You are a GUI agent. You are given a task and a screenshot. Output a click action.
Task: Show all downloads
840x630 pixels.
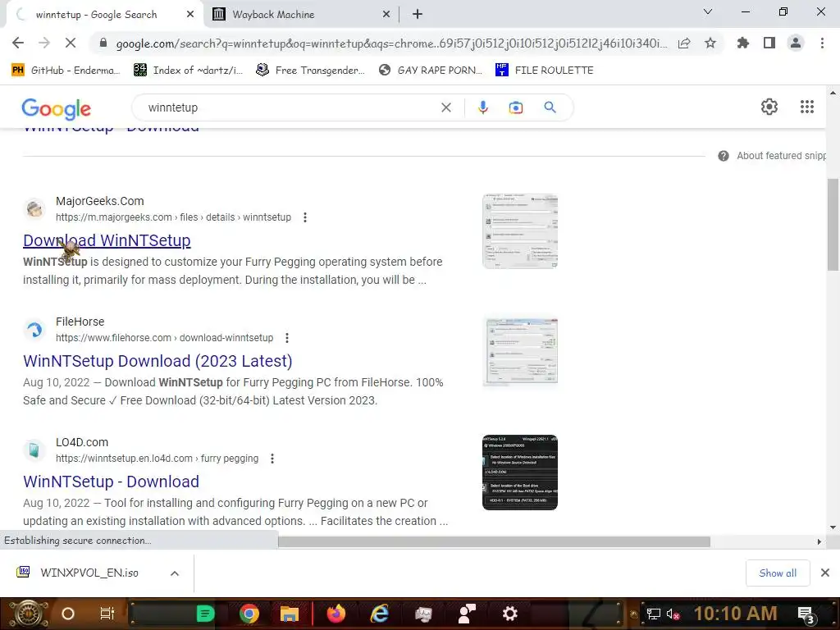coord(778,573)
